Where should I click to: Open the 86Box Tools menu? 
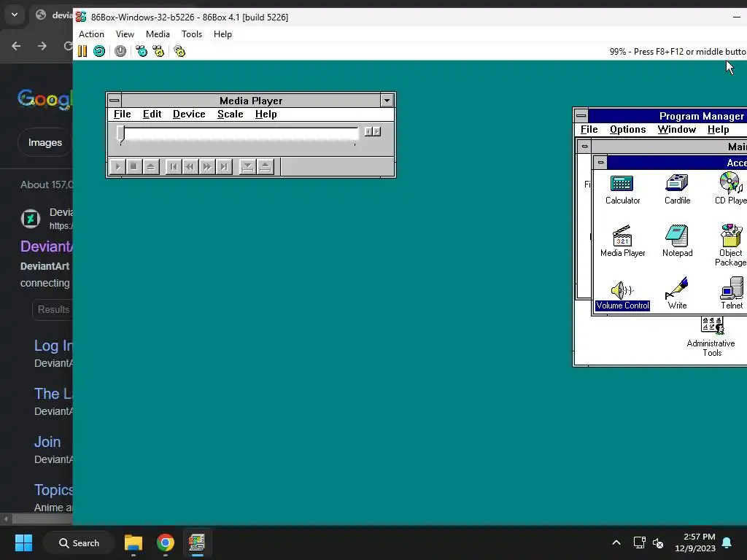pyautogui.click(x=192, y=34)
